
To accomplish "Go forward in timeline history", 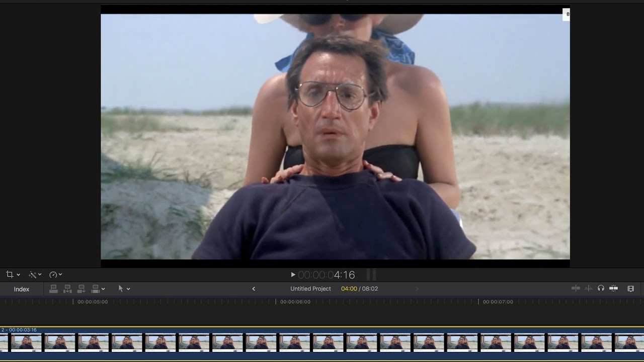I will point(417,289).
